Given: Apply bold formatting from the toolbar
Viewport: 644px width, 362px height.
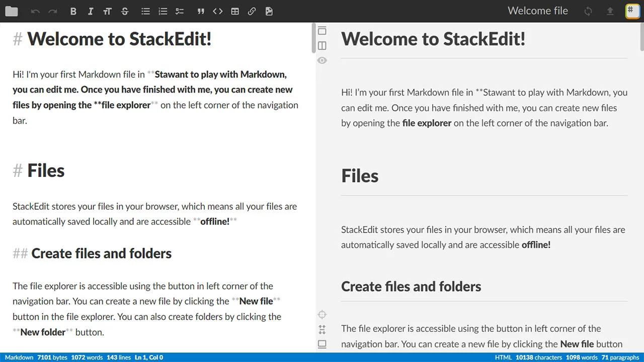Looking at the screenshot, I should (x=73, y=11).
